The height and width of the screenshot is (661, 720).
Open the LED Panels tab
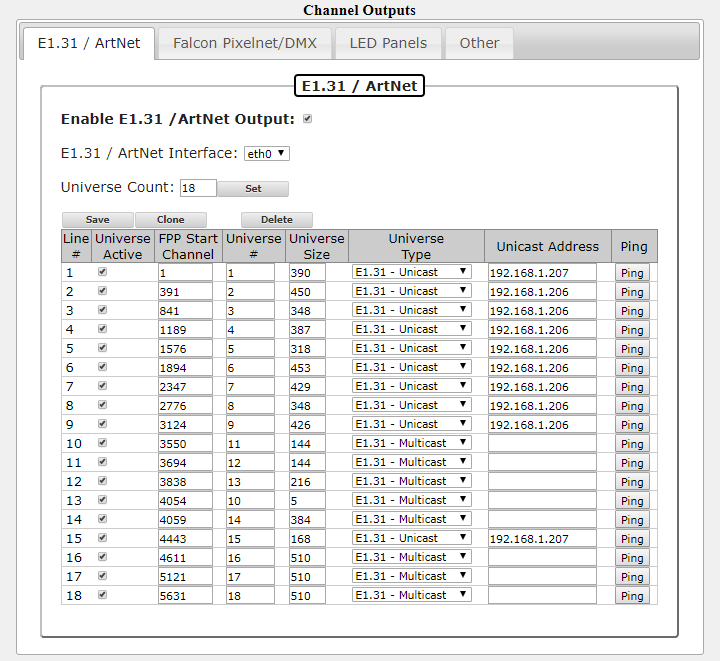[387, 43]
